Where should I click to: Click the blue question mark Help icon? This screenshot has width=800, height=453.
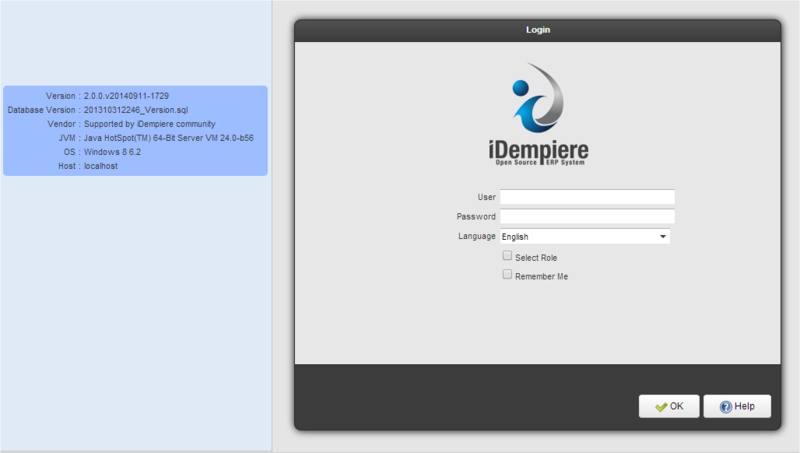(x=726, y=407)
